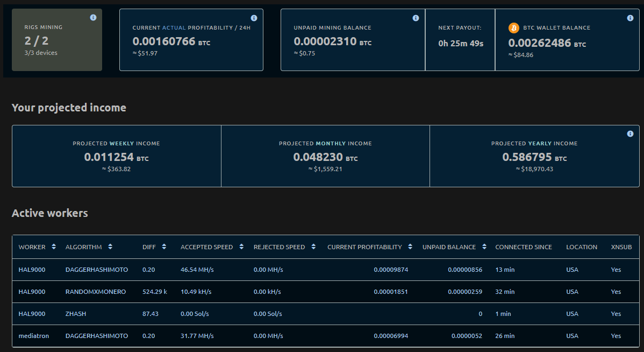This screenshot has height=352, width=644.
Task: Click the ≈ $363.82 weekly estimate
Action: [x=117, y=169]
